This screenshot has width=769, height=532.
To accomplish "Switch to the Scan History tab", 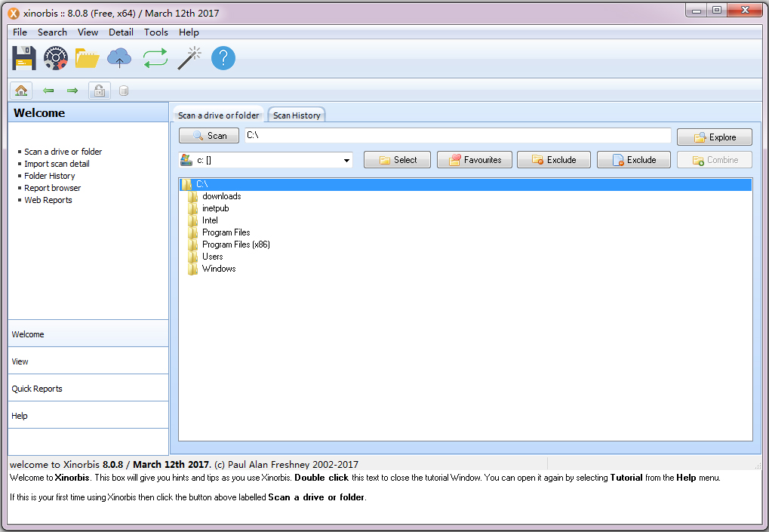I will coord(297,115).
